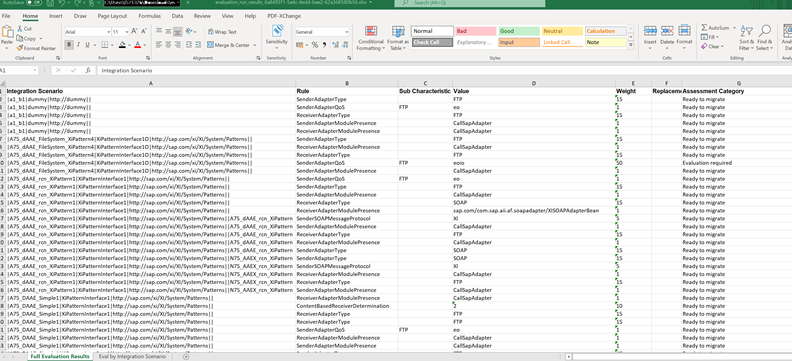Switch to the Formulas ribbon tab

[150, 16]
